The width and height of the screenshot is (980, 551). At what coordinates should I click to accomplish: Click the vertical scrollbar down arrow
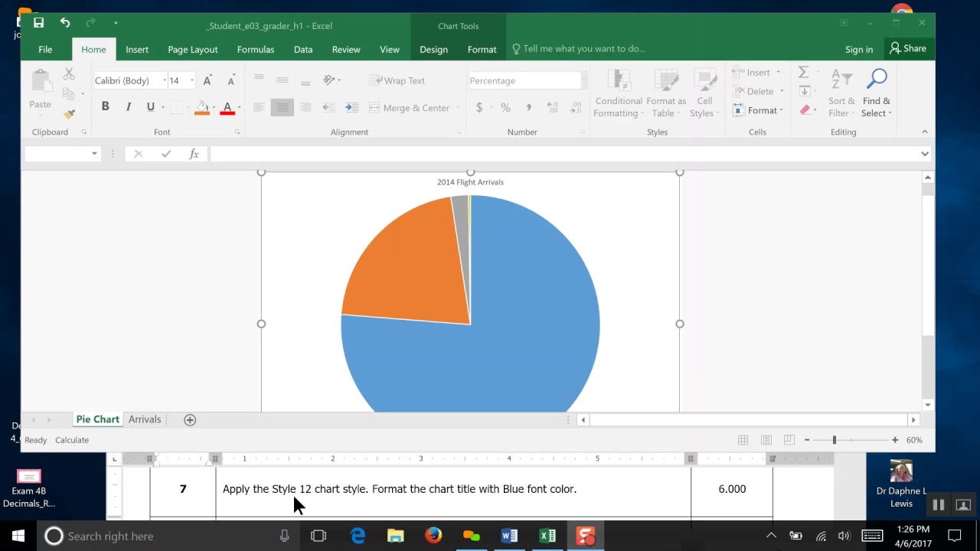[928, 405]
